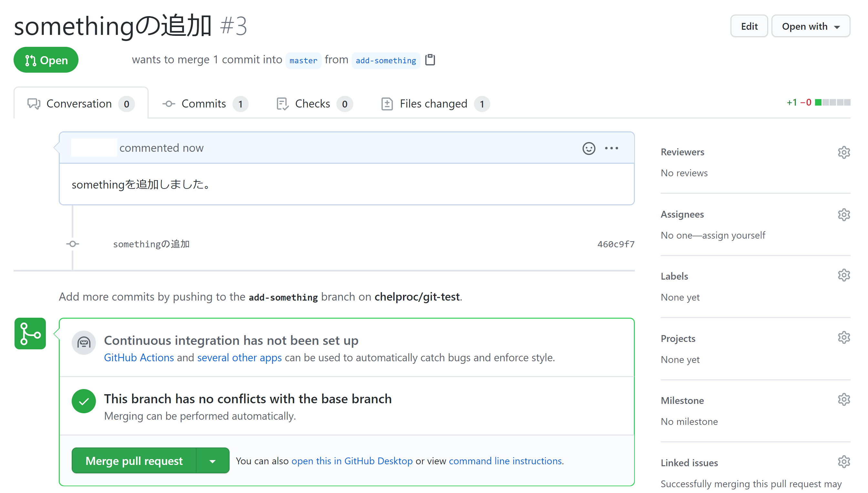
Task: Click the Merge pull request button
Action: [x=134, y=461]
